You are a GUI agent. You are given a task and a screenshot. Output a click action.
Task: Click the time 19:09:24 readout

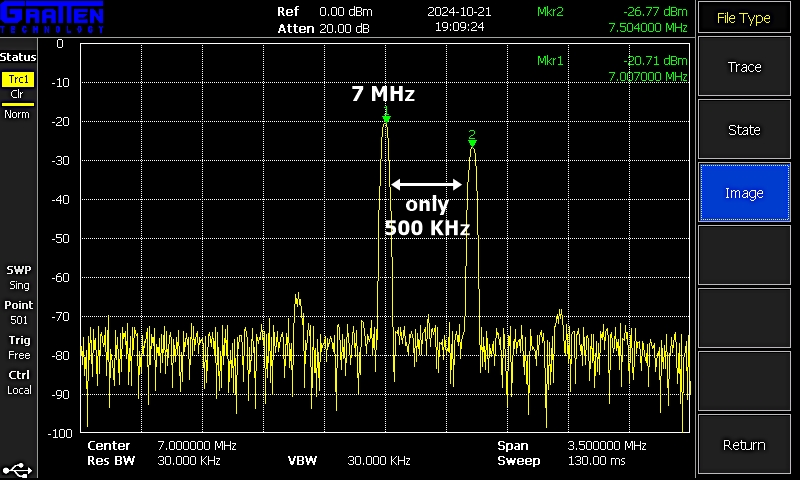coord(459,27)
